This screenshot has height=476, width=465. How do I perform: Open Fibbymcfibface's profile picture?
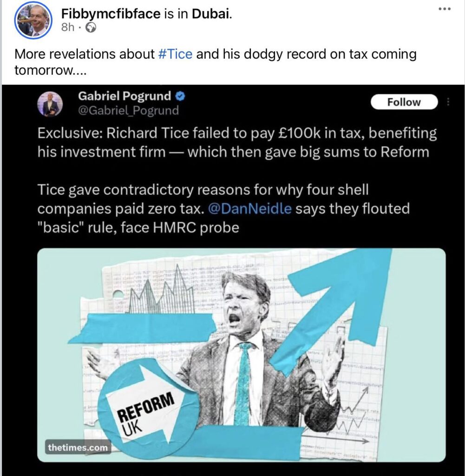33,20
